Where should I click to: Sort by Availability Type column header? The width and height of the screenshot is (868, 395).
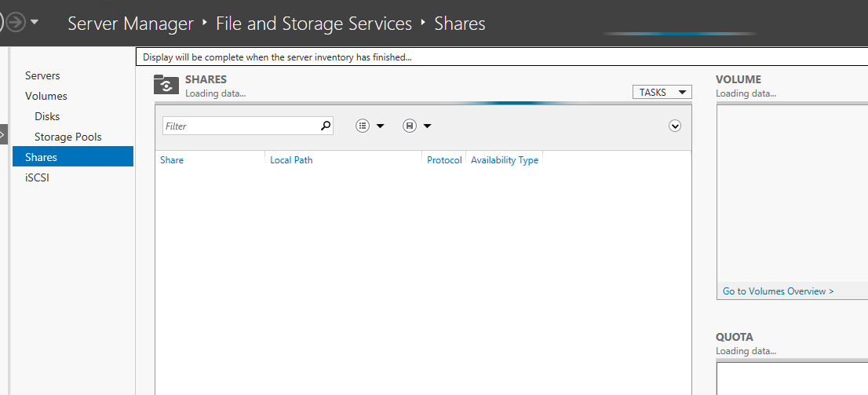click(505, 160)
